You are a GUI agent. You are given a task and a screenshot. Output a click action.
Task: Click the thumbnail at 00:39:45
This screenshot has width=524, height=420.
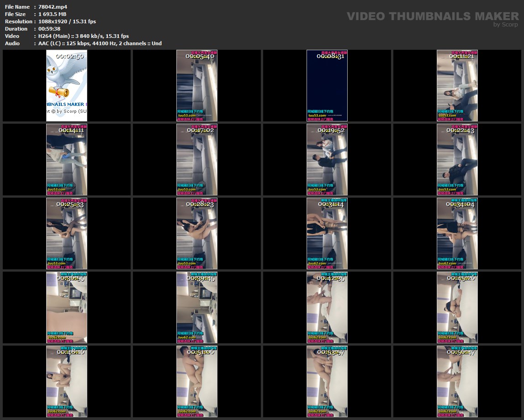[x=197, y=307]
